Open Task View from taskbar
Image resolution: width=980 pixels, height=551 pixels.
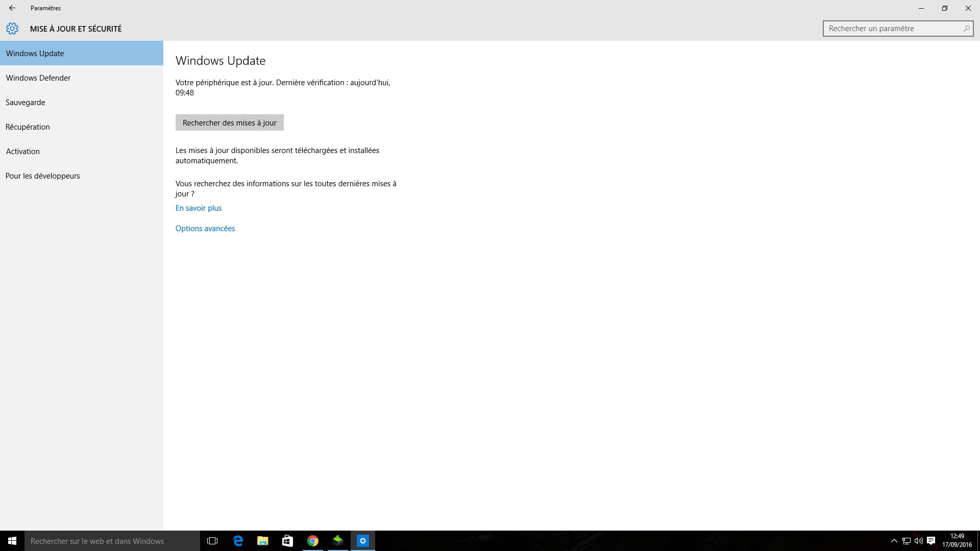pos(212,541)
